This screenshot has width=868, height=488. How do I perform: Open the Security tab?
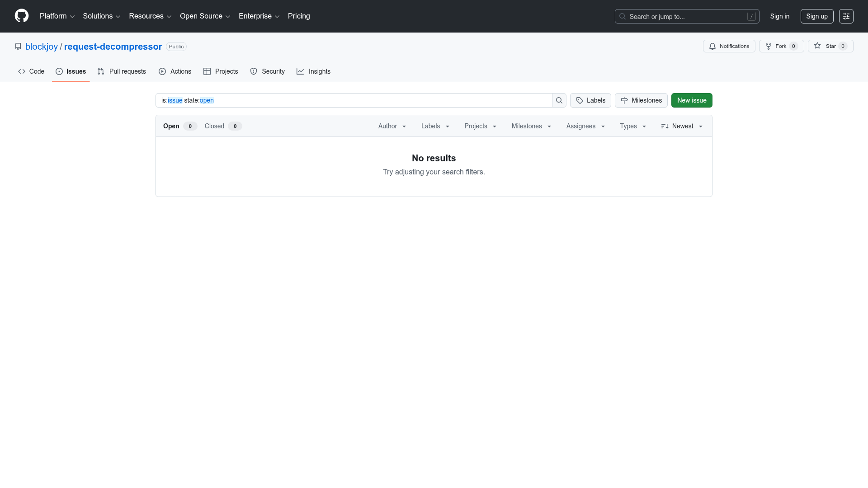coord(267,71)
